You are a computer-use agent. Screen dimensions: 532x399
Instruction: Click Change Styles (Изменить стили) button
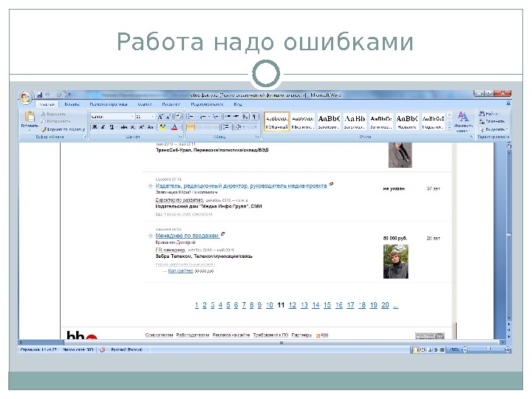[463, 121]
